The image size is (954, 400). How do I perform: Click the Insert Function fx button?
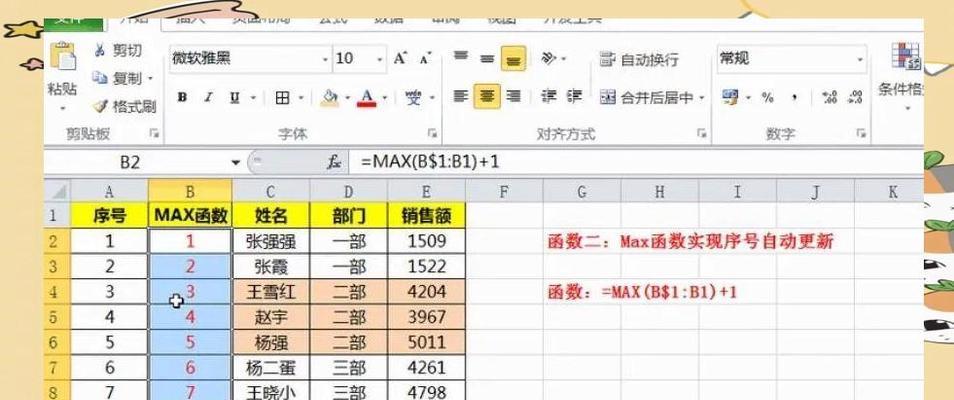pos(334,162)
